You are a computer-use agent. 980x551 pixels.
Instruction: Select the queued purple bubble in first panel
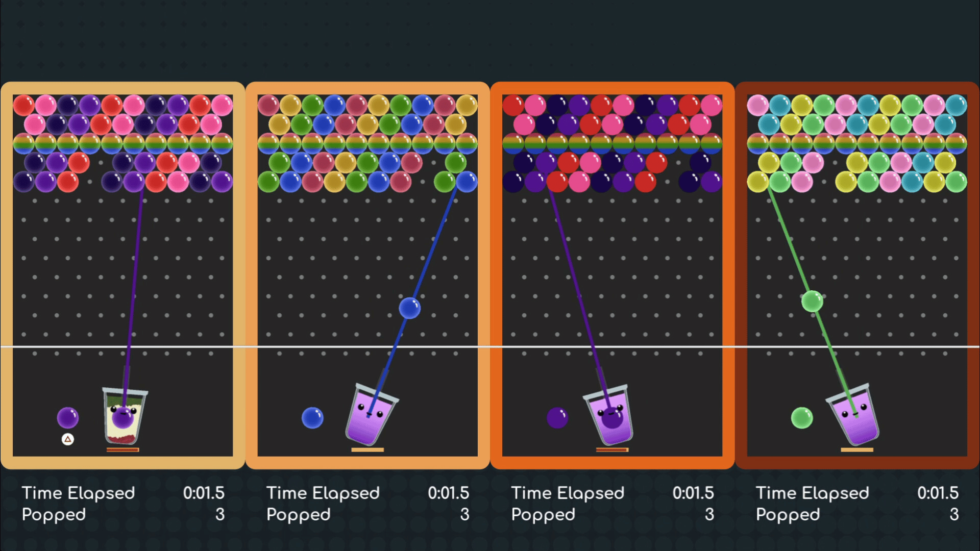tap(67, 418)
